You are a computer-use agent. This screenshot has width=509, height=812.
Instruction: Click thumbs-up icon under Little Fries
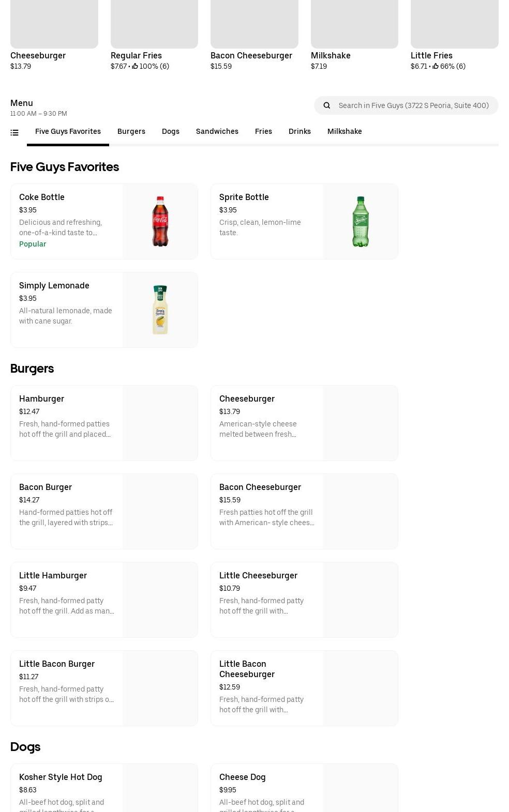pyautogui.click(x=436, y=66)
